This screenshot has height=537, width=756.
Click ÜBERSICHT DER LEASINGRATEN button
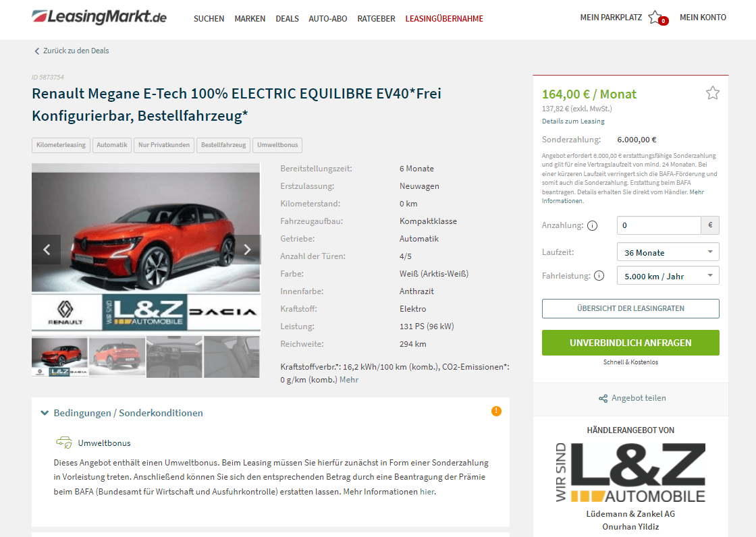pos(630,308)
